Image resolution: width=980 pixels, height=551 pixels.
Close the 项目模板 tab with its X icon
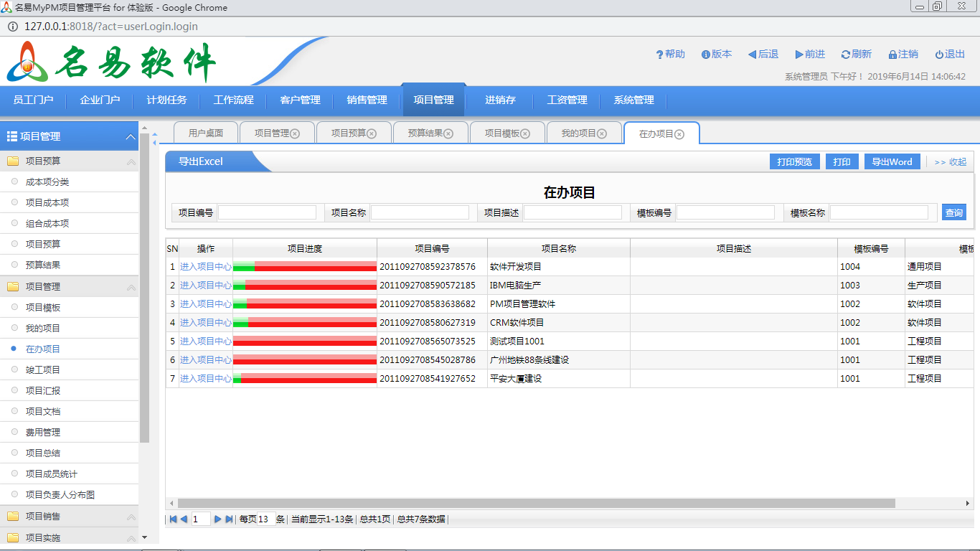[x=525, y=133]
